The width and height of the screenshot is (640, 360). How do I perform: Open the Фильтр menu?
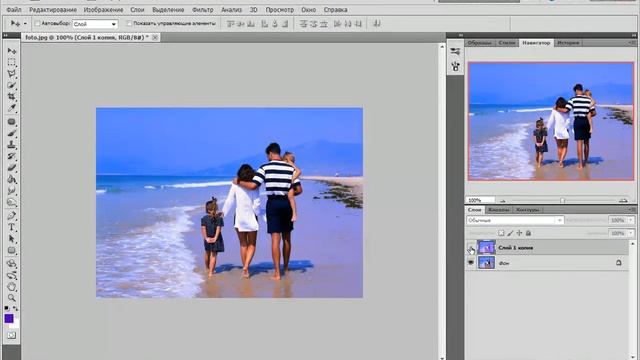point(202,9)
